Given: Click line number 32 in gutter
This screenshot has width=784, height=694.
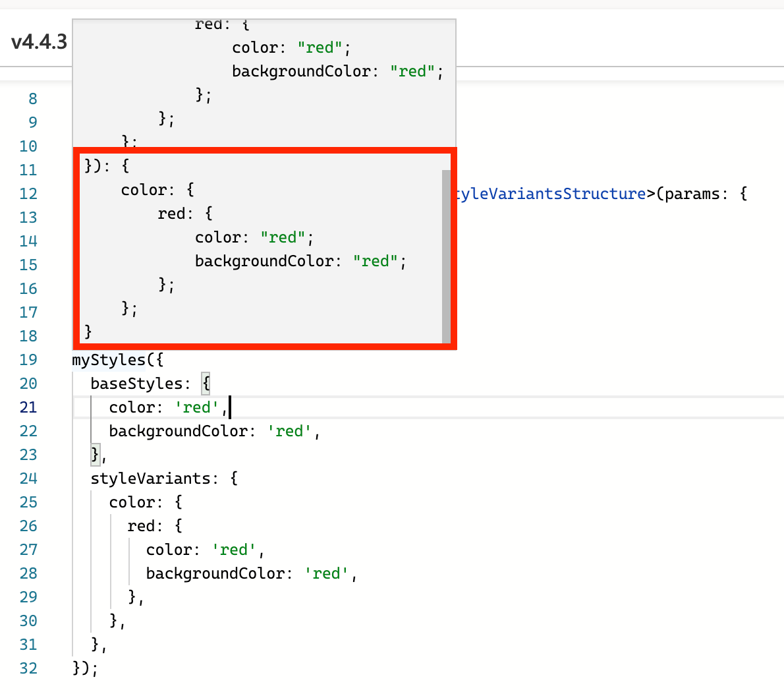Looking at the screenshot, I should point(28,668).
